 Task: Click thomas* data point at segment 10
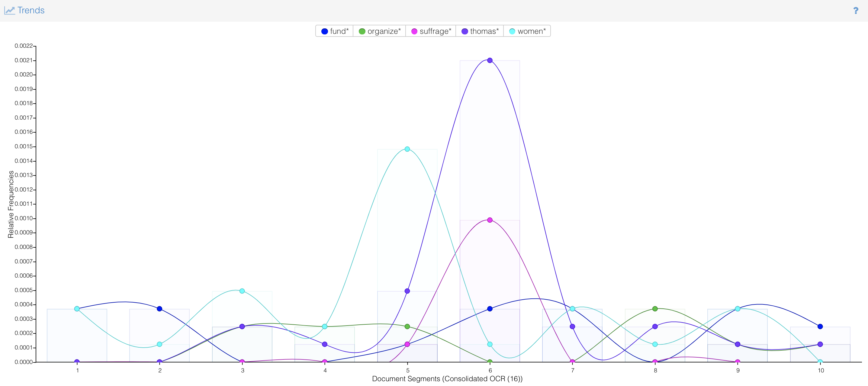(820, 344)
